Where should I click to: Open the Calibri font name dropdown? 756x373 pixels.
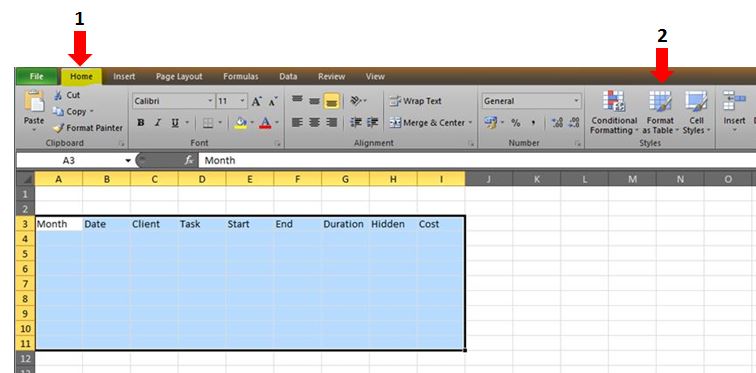tap(173, 101)
